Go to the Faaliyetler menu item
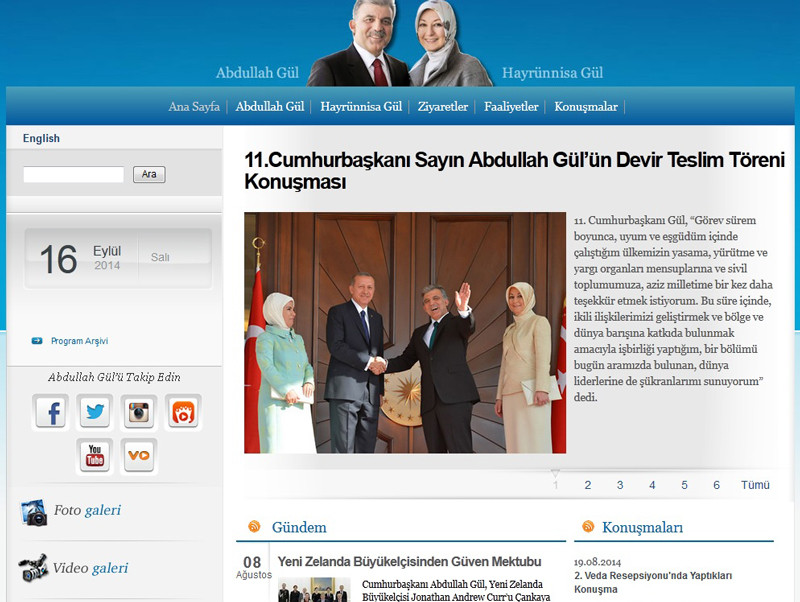The height and width of the screenshot is (602, 800). tap(511, 107)
